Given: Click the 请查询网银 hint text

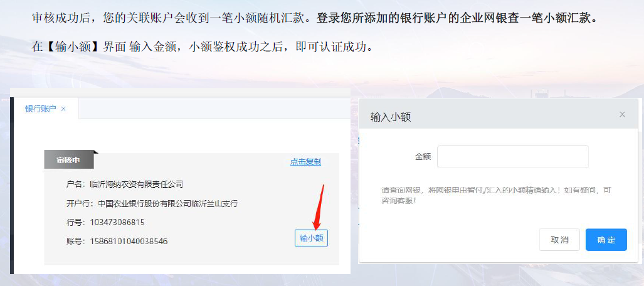Looking at the screenshot, I should coord(497,196).
